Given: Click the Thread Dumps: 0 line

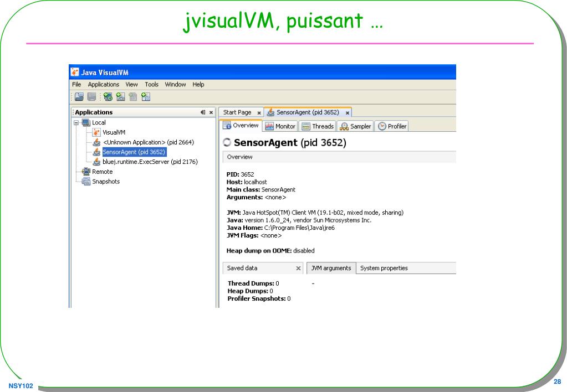Looking at the screenshot, I should 253,283.
